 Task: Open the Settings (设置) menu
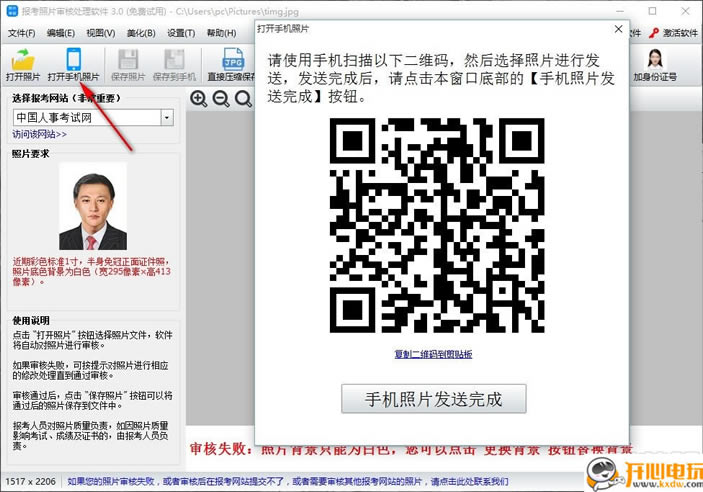pyautogui.click(x=181, y=33)
